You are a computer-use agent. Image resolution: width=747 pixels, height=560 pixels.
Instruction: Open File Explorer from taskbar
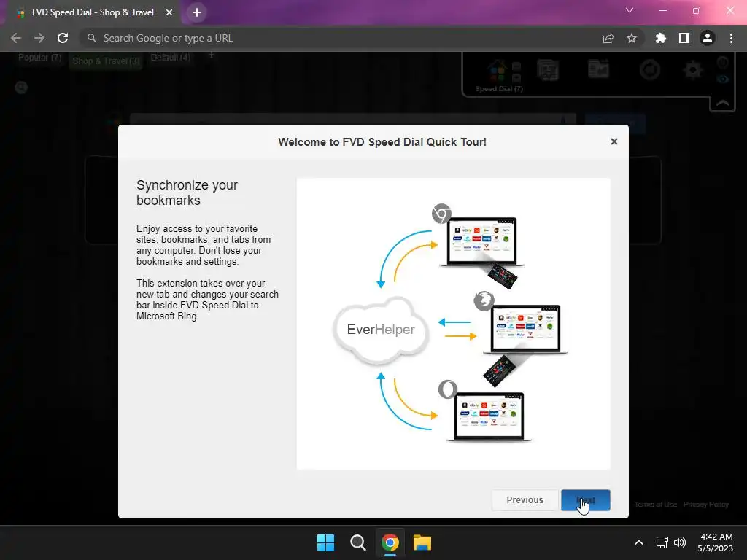pyautogui.click(x=422, y=542)
